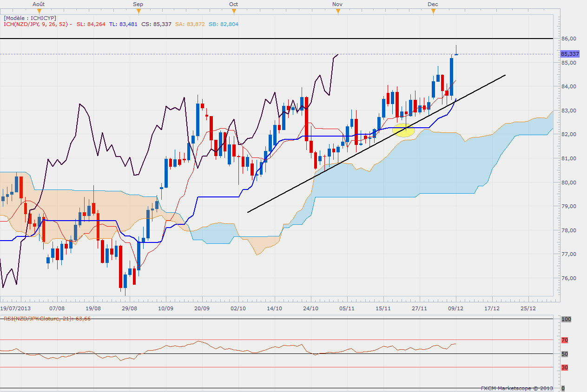Click the light blue SB: 82,804 value
Viewport: 587px width, 392px height.
pyautogui.click(x=224, y=24)
